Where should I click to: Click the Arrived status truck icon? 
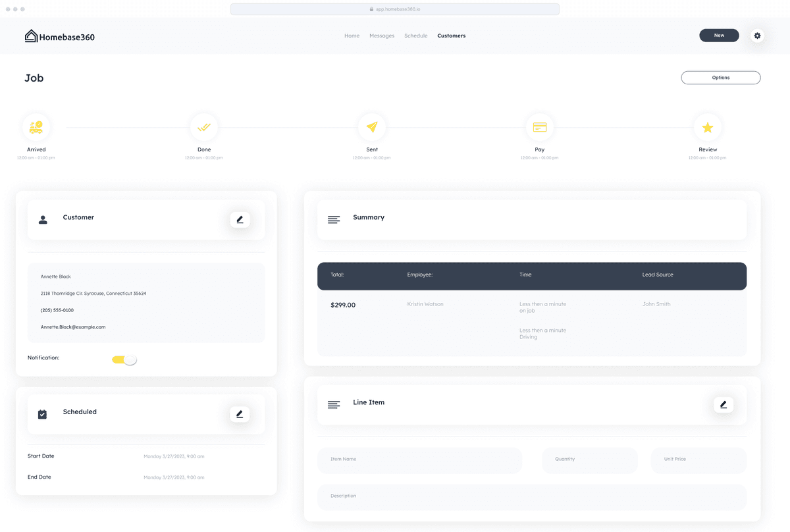36,127
